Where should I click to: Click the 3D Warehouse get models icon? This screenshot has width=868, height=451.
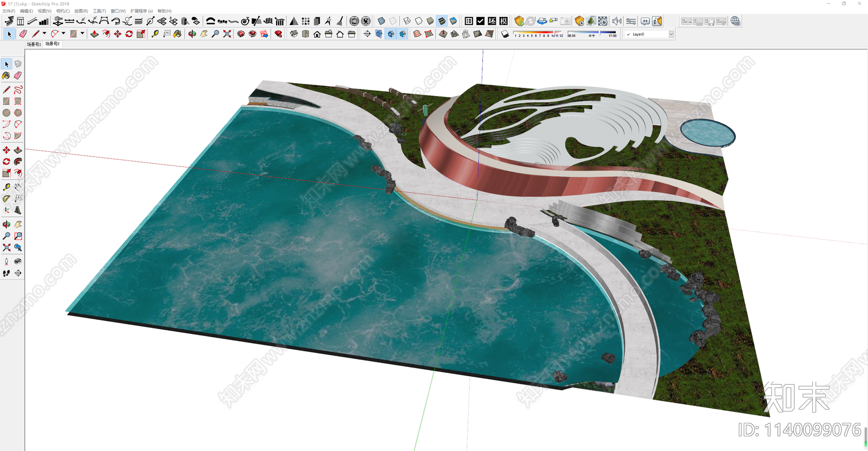pos(241,34)
